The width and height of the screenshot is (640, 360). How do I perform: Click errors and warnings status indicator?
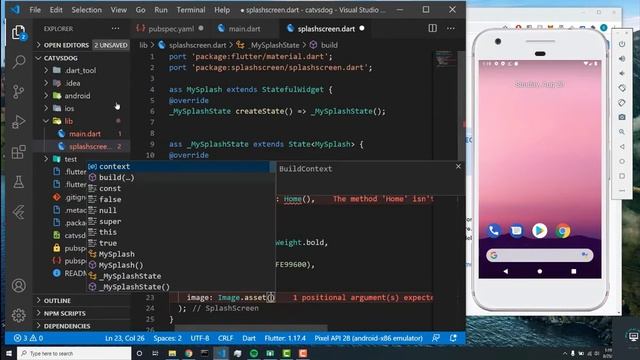(x=28, y=338)
